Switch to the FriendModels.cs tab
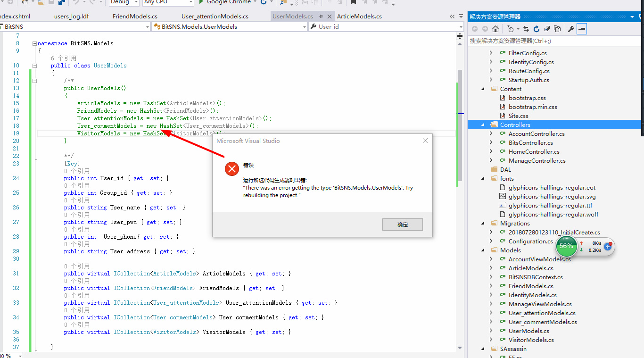 pyautogui.click(x=135, y=16)
